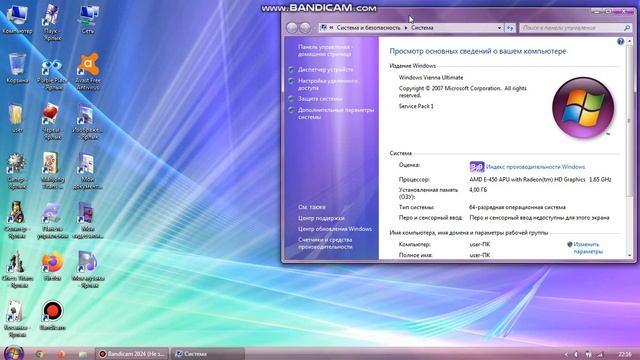Select the Avast Free Antivirus icon

pos(88,71)
